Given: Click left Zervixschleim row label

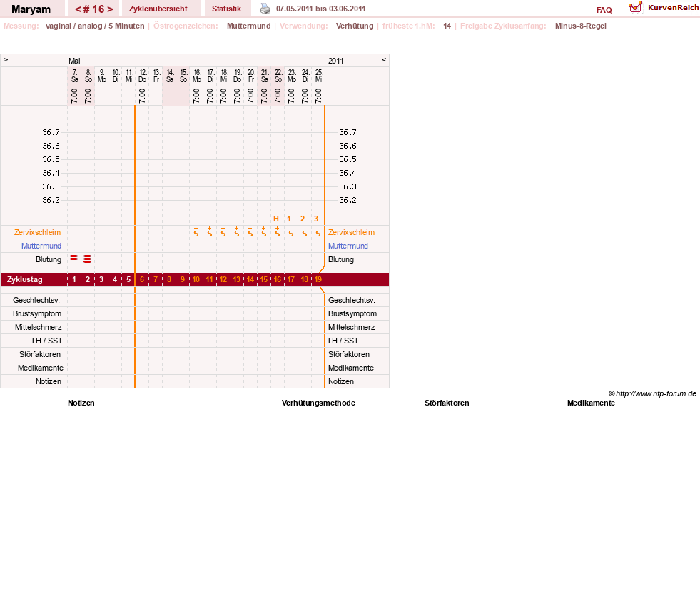Looking at the screenshot, I should click(38, 232).
